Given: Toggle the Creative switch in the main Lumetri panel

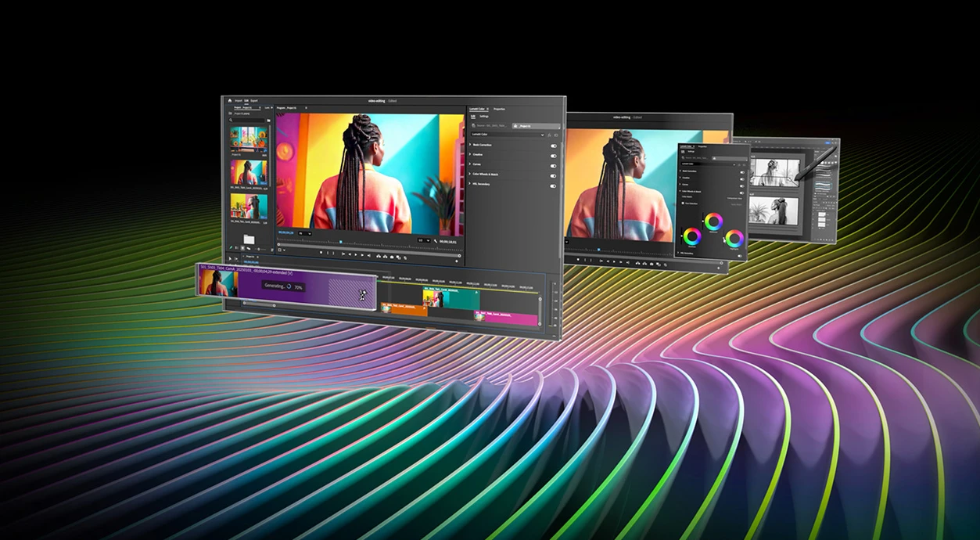Looking at the screenshot, I should coord(554,156).
